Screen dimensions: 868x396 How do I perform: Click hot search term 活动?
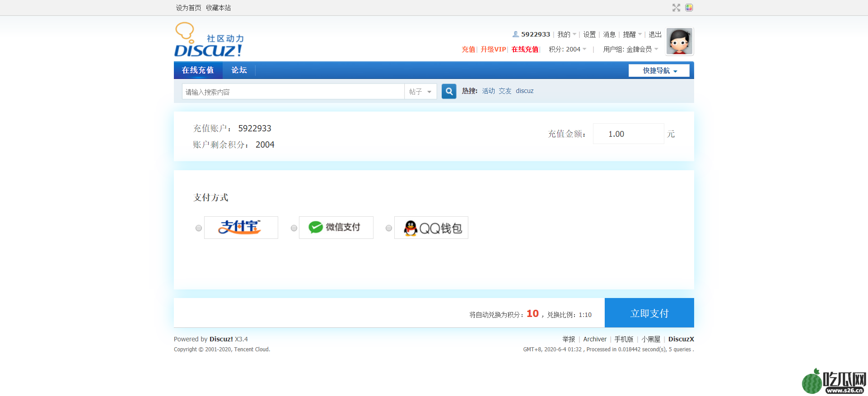coord(488,91)
